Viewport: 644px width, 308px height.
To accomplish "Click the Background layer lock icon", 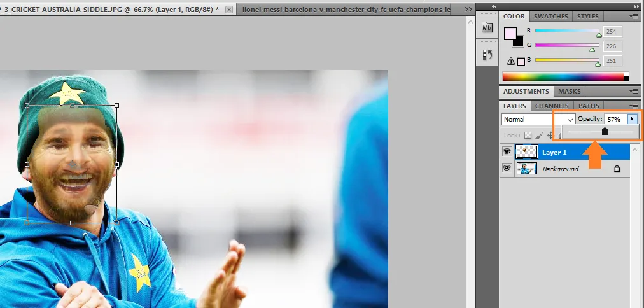I will pyautogui.click(x=617, y=169).
